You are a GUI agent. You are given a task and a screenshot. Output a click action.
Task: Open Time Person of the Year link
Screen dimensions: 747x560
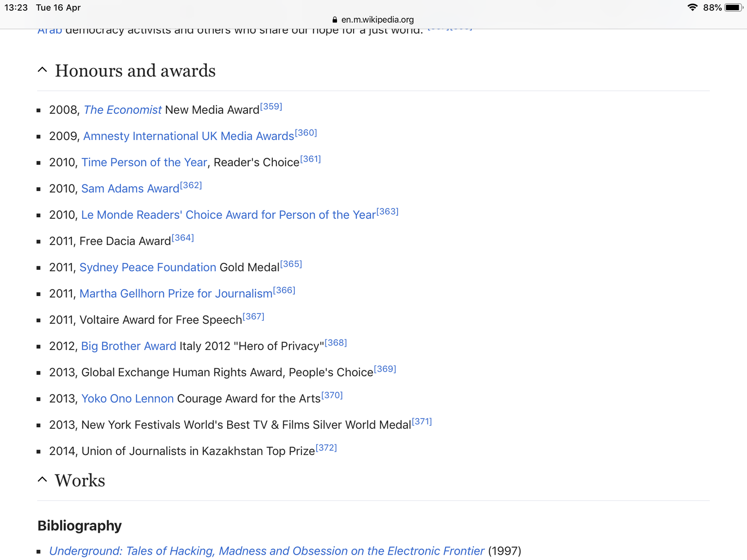pyautogui.click(x=144, y=162)
